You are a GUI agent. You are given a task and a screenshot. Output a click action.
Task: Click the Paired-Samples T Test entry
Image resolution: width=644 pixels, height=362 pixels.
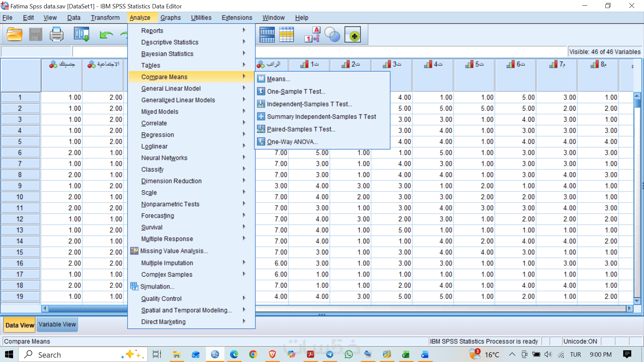(301, 129)
